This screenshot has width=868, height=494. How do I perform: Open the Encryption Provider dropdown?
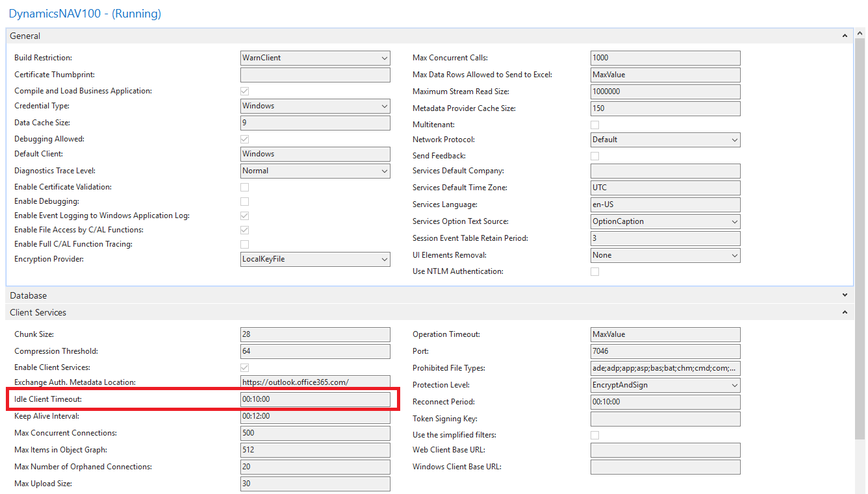pos(384,259)
